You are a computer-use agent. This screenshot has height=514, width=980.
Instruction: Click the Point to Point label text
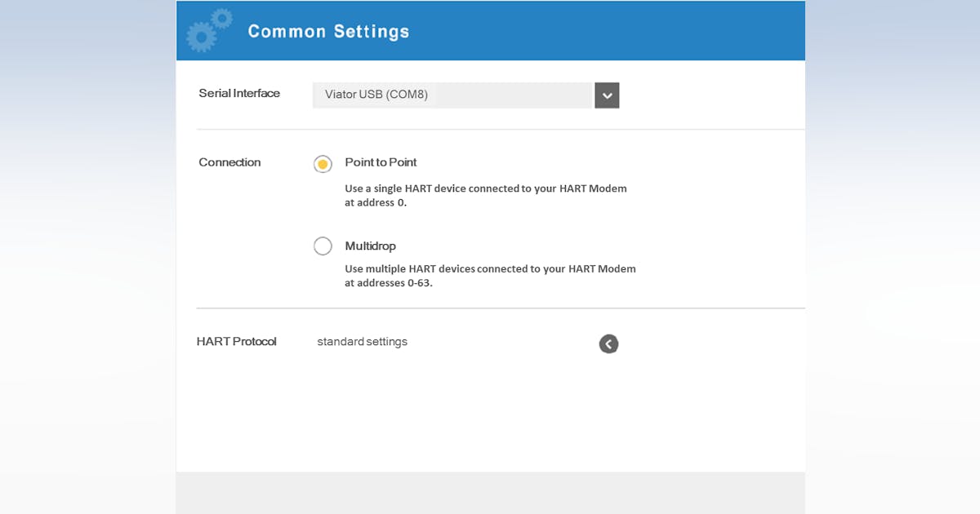(381, 162)
